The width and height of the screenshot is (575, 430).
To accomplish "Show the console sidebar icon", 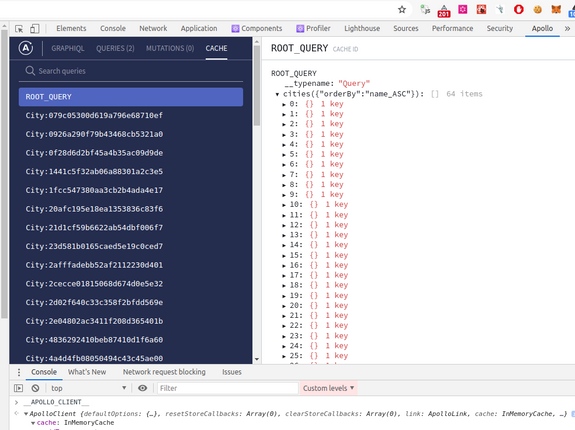I will [x=18, y=388].
